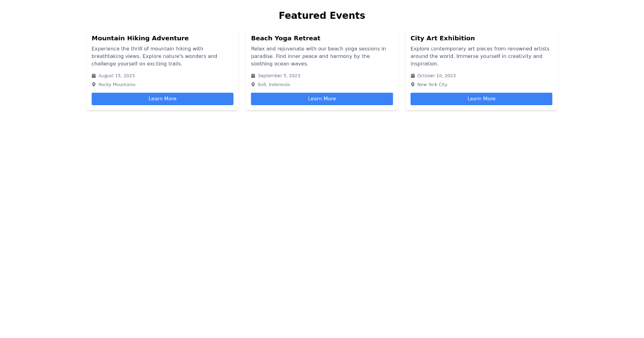Click the calendar icon beside October 10, 2023
This screenshot has width=644, height=338.
[412, 76]
